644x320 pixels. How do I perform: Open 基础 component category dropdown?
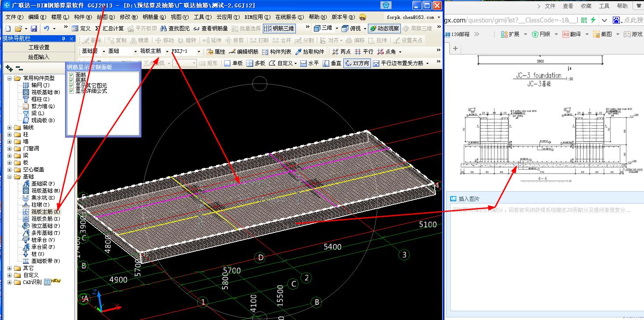point(135,51)
